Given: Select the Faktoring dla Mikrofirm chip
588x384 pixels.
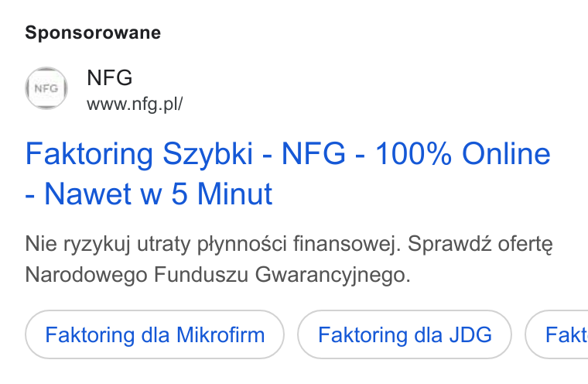Looking at the screenshot, I should point(155,334).
